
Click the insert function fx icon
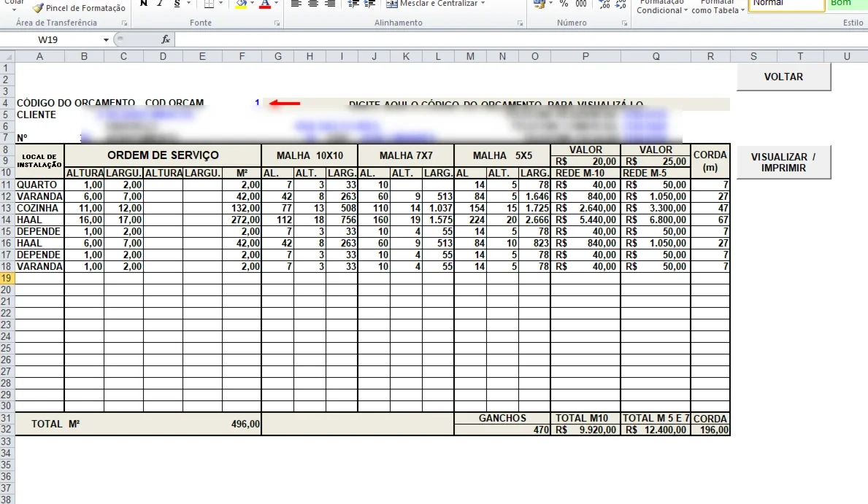coord(166,40)
